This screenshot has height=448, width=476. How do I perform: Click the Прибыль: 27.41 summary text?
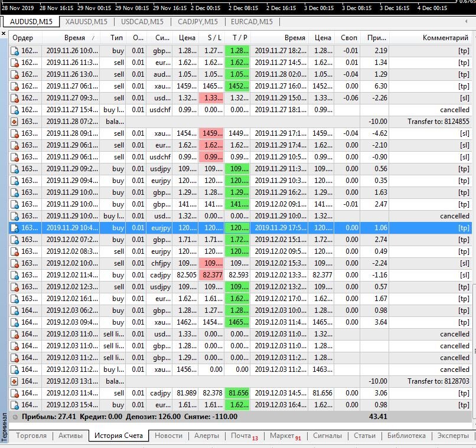48,417
